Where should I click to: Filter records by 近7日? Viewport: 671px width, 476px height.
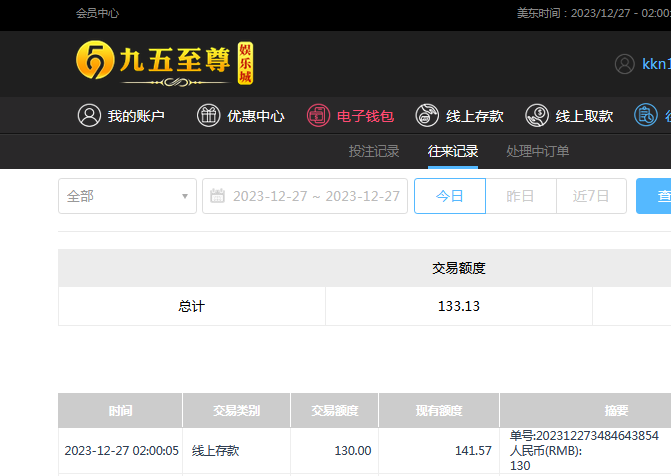(x=591, y=196)
